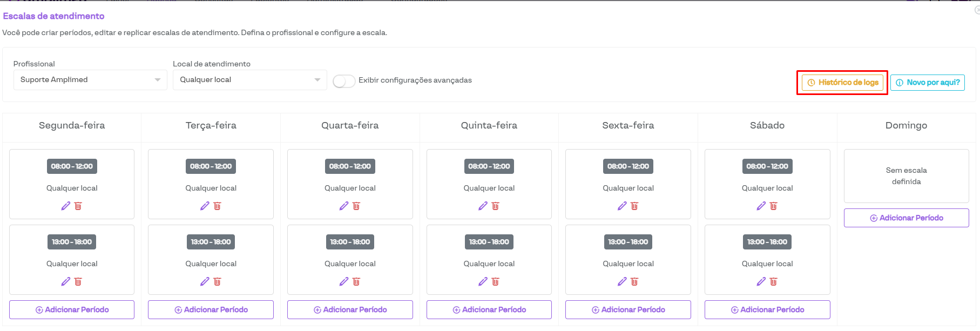Edit Segunda-feira 08:00 - 12:00 period pencil icon
Viewport: 980px width, 331px height.
(x=66, y=206)
